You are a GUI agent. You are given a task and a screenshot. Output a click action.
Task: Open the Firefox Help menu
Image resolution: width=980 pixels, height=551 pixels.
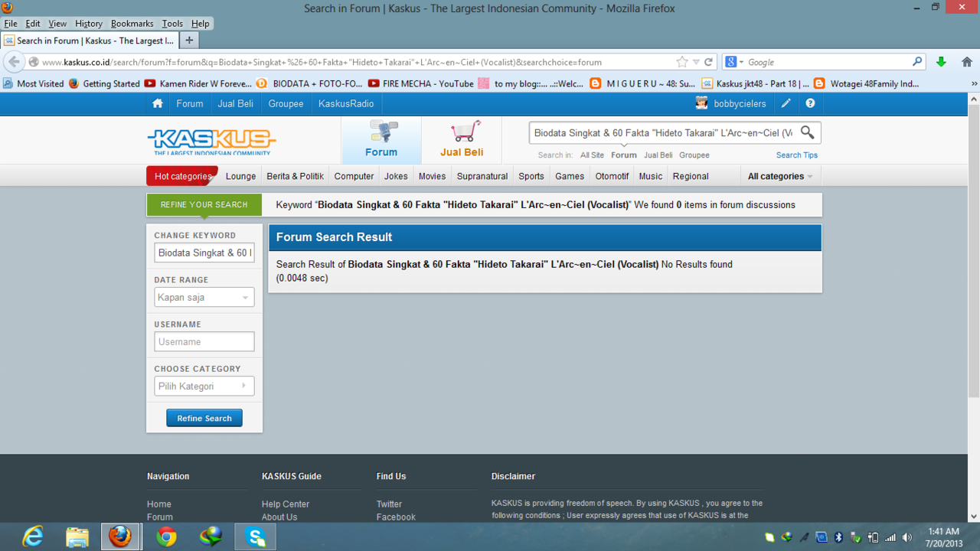[201, 24]
